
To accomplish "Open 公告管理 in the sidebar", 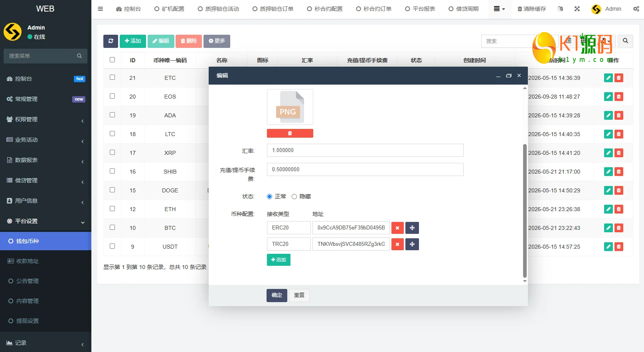I will click(45, 281).
